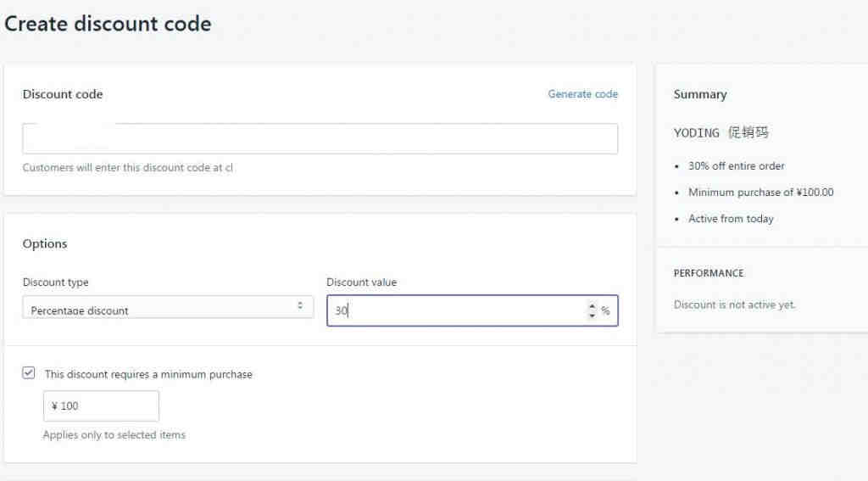Click the YODING code in Summary
Viewport: 868px width, 481px height.
[x=697, y=132]
